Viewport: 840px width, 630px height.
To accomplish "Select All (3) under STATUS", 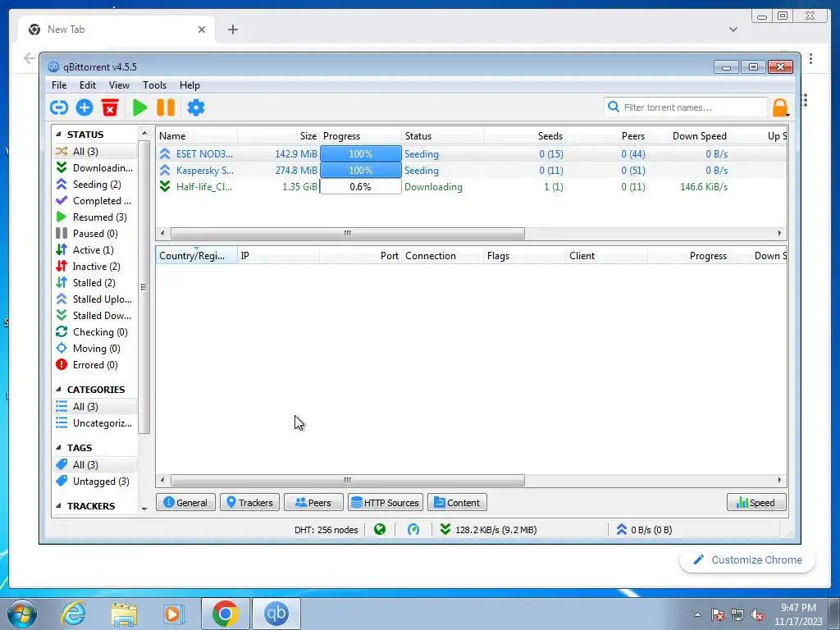I will pyautogui.click(x=95, y=152).
